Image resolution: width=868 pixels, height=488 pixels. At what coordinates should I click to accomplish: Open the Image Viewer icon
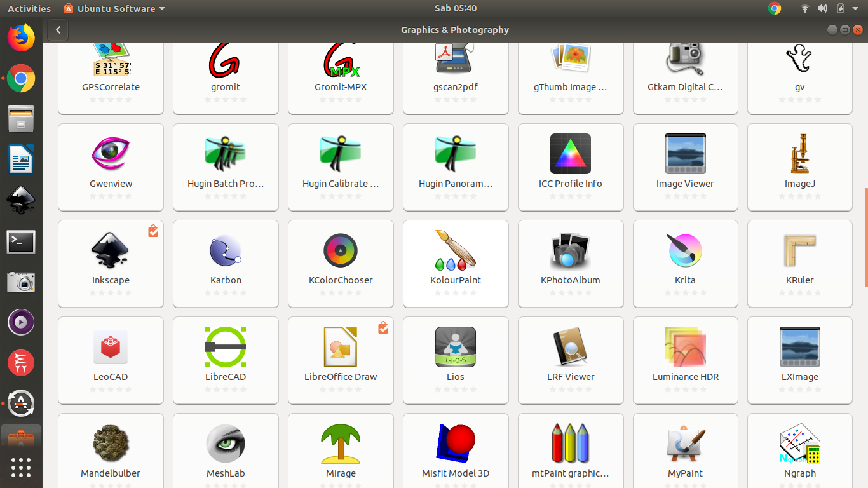[685, 154]
